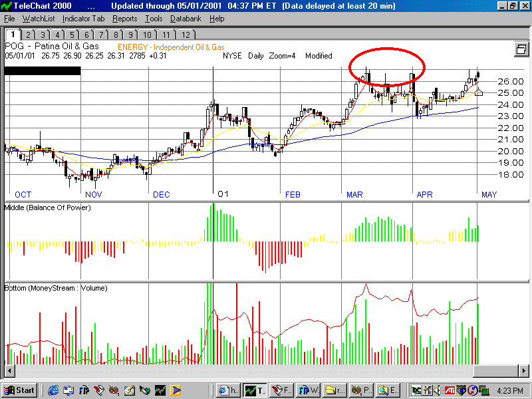This screenshot has height=399, width=532.
Task: Click the 05/01/01 date in quote line
Action: coord(20,56)
